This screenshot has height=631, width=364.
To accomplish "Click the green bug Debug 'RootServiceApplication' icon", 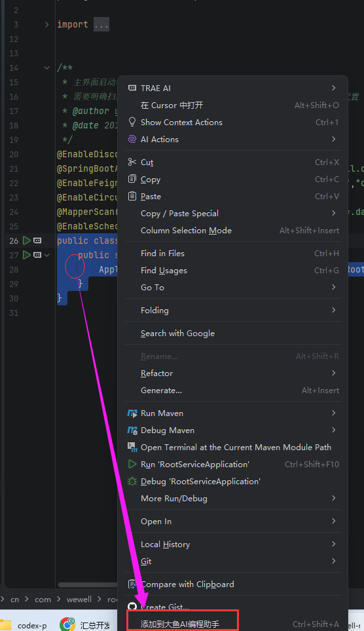I will (132, 482).
